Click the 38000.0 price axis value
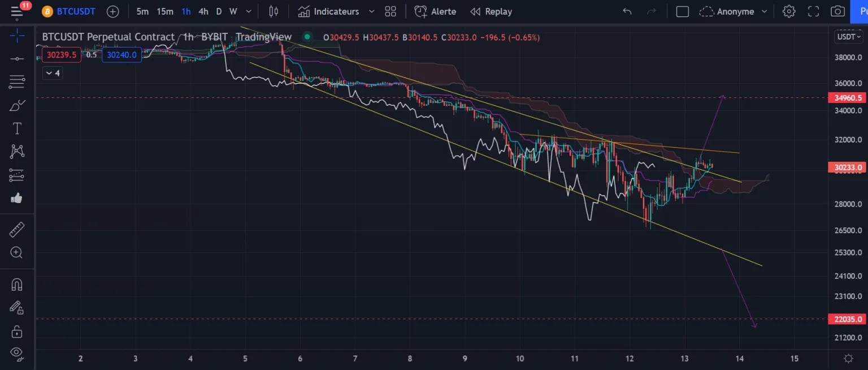The width and height of the screenshot is (868, 370). (x=848, y=57)
